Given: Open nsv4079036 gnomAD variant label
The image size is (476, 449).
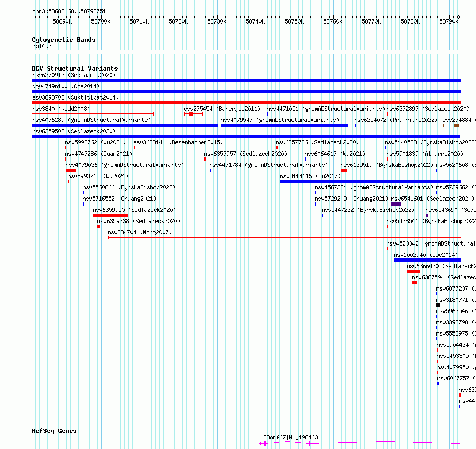Looking at the screenshot, I should pos(125,165).
